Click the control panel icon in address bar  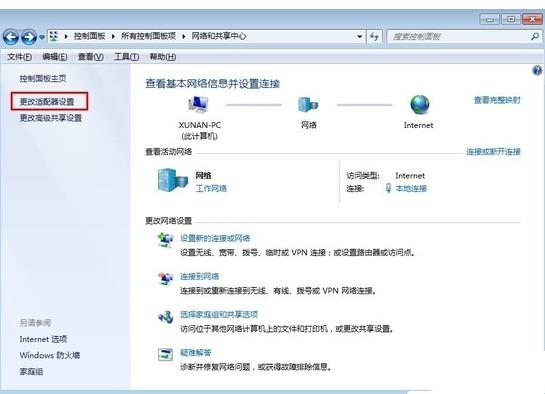pos(54,36)
